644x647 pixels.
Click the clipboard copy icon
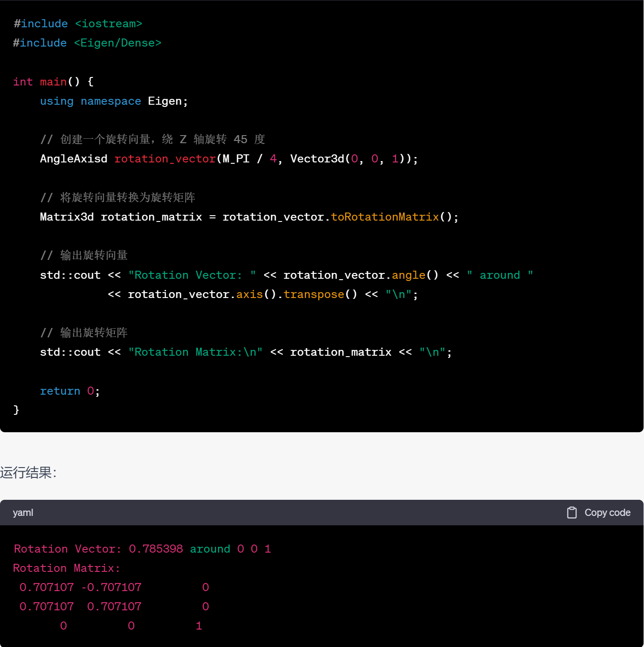(x=572, y=513)
